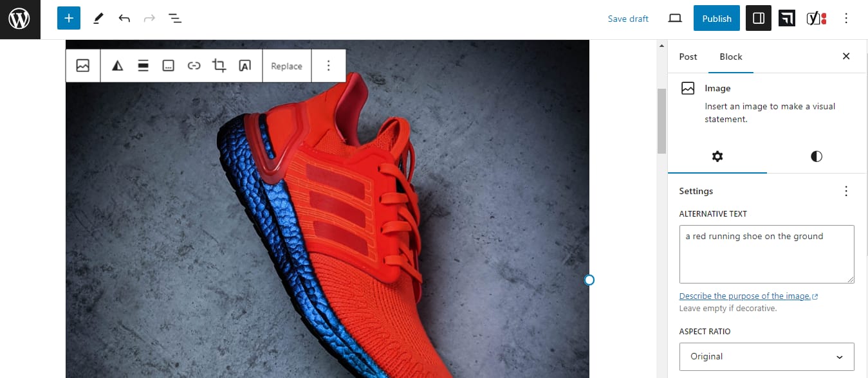The height and width of the screenshot is (378, 868).
Task: Publish the post
Action: point(717,19)
